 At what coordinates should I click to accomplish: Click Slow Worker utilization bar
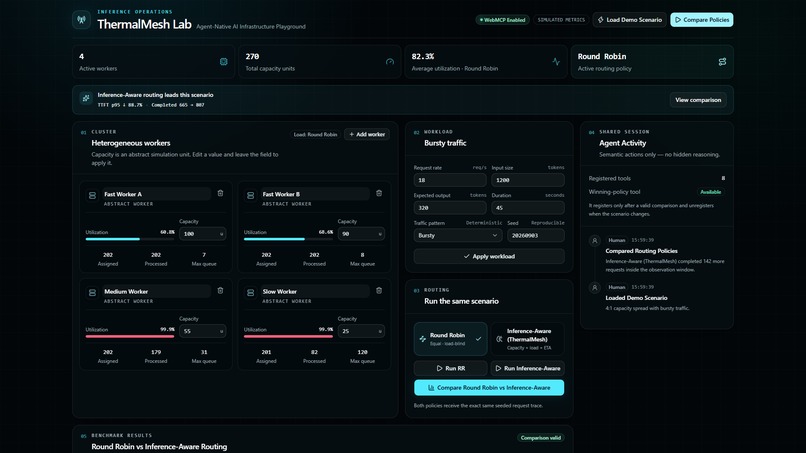pos(288,336)
